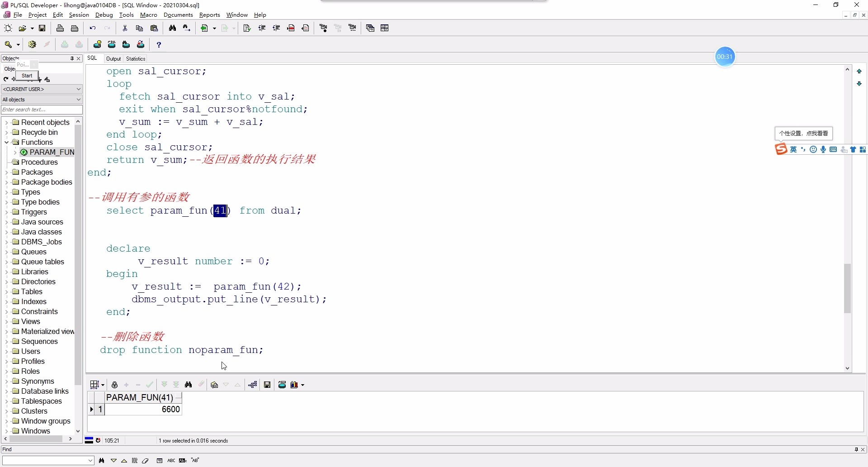868x467 pixels.
Task: Execute the script with the gear icon
Action: pyautogui.click(x=32, y=44)
